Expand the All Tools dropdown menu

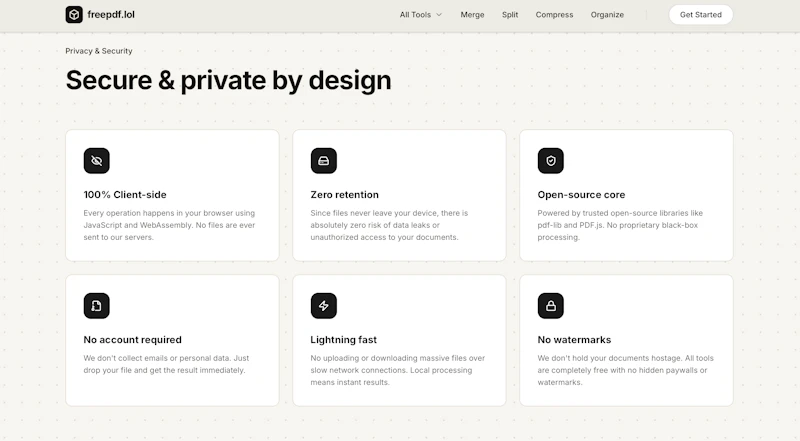tap(420, 15)
